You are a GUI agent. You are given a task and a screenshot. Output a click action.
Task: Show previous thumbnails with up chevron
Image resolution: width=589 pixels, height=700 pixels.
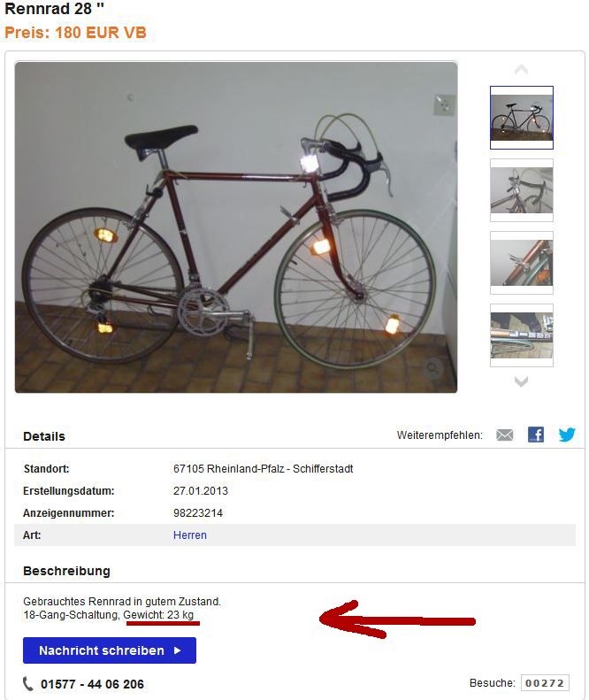[521, 70]
